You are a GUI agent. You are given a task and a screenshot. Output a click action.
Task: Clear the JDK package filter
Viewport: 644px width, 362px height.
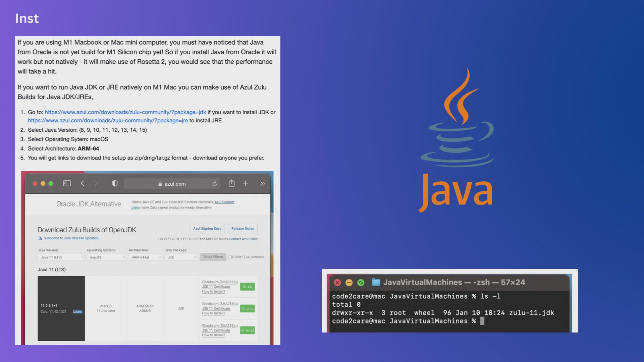click(x=195, y=257)
